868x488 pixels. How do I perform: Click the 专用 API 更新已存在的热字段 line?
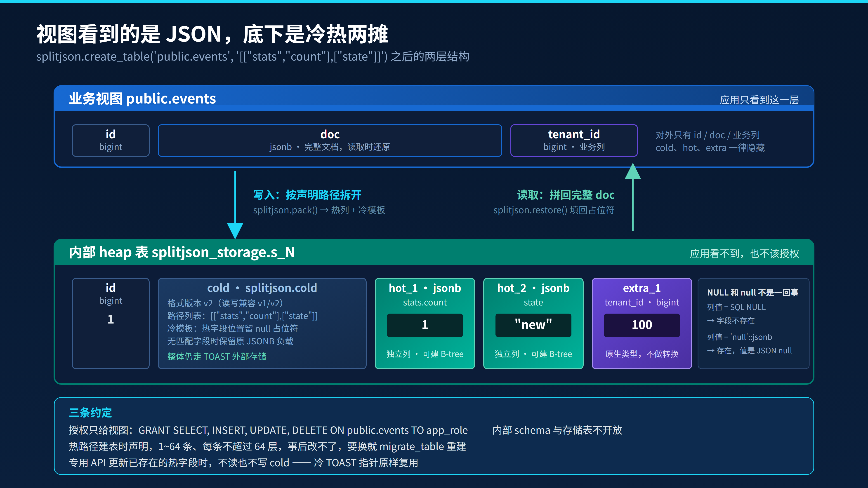coord(243,463)
